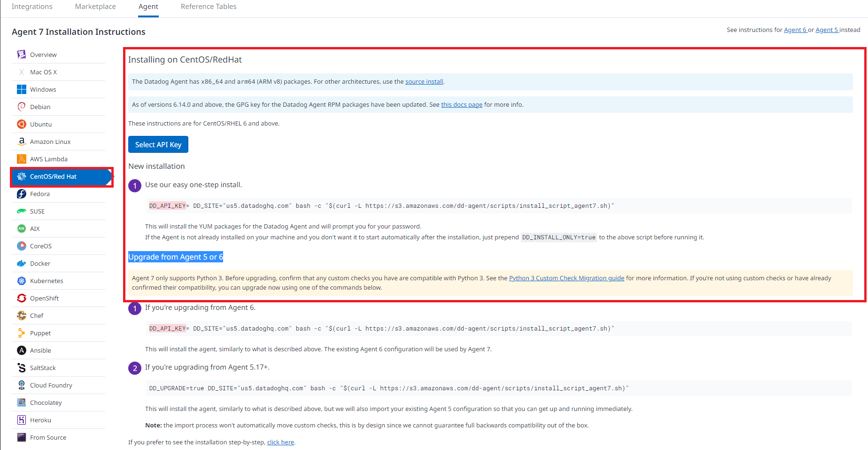Screen dimensions: 868x450
Task: Click the CentOS/Red Hat icon
Action: [x=22, y=176]
